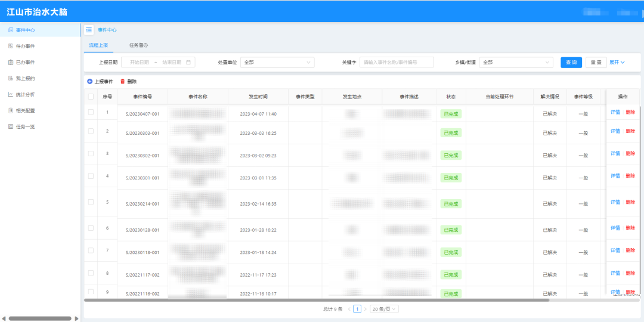Image resolution: width=644 pixels, height=322 pixels.
Task: Click the 事件中心 sidebar icon
Action: 11,30
